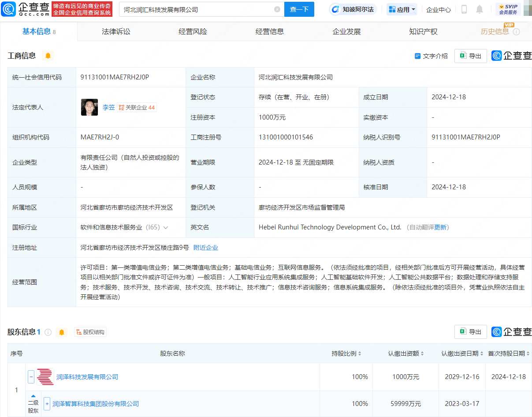Sort by 认缴出资日期 column
Viewport: 532px width, 417px height.
point(483,354)
